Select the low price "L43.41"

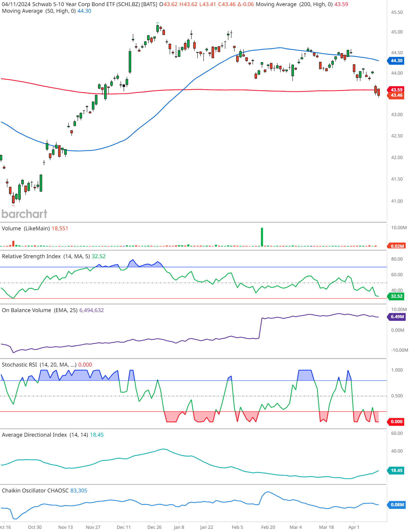tap(208, 4)
